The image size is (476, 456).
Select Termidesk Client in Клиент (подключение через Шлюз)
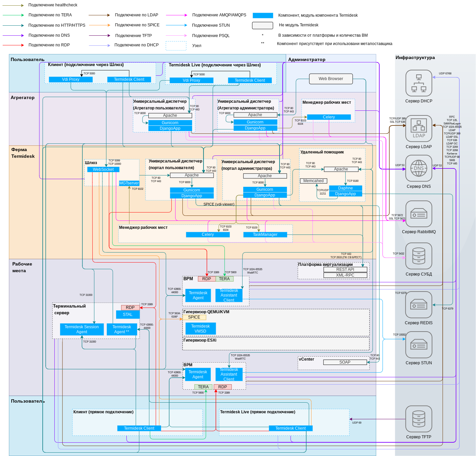pos(129,79)
